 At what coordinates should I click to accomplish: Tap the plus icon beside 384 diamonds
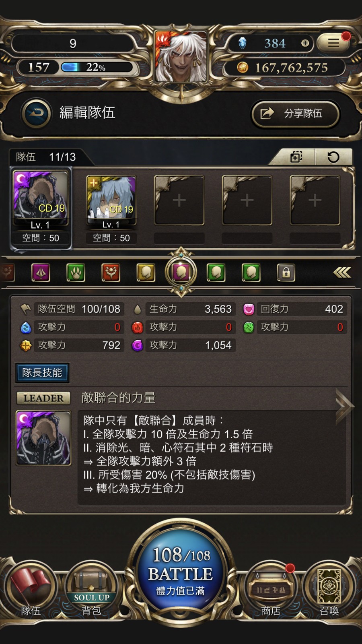(305, 43)
